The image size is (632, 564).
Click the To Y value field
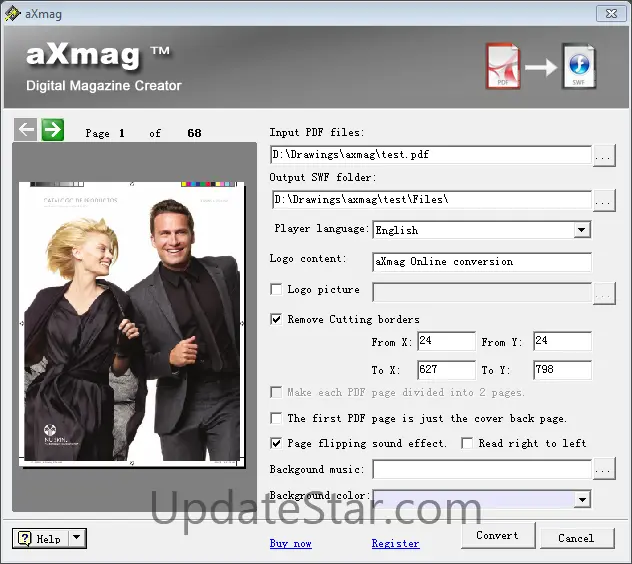point(562,370)
